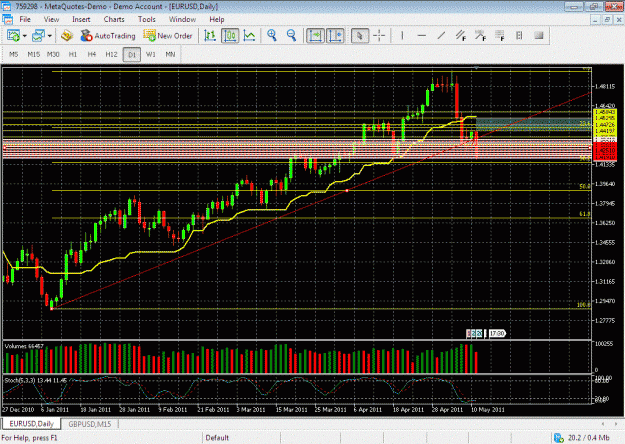The width and height of the screenshot is (625, 444).
Task: Click the Profiles icon
Action: click(38, 36)
